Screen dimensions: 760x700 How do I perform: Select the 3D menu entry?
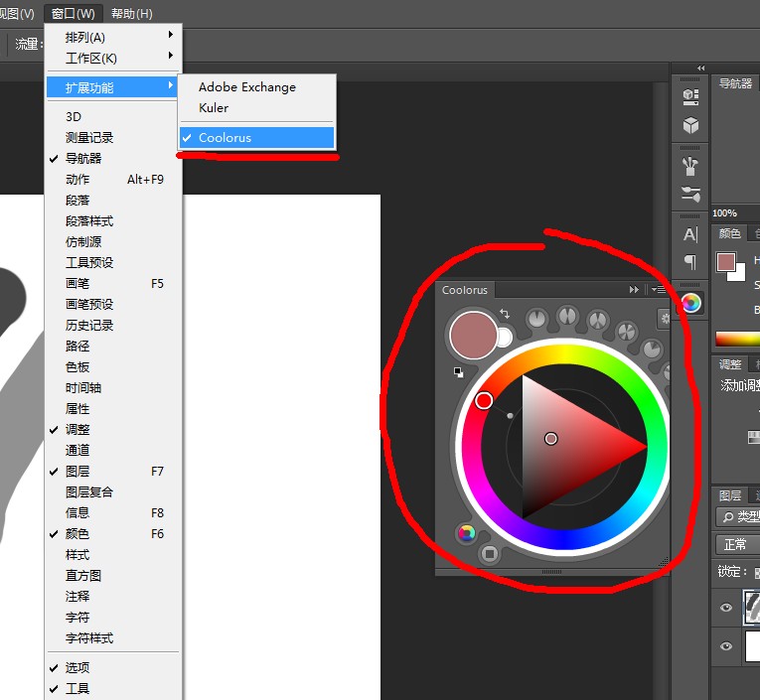tap(113, 117)
